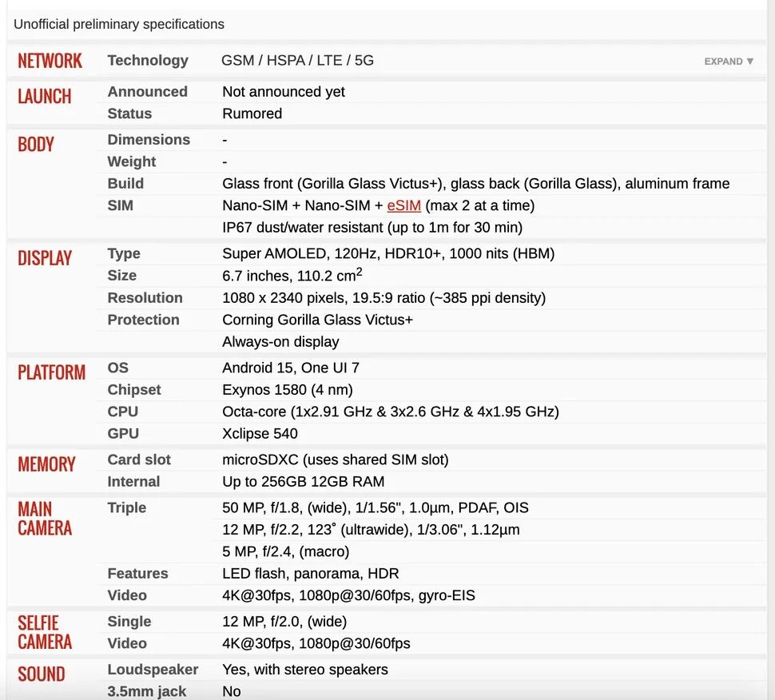The height and width of the screenshot is (700, 775).
Task: Click the main camera Video label
Action: 127,595
